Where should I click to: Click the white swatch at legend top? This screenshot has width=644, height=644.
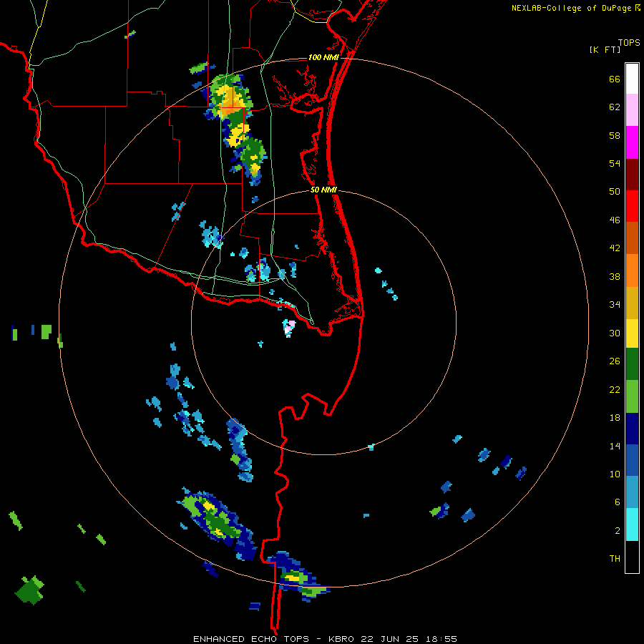coord(632,79)
